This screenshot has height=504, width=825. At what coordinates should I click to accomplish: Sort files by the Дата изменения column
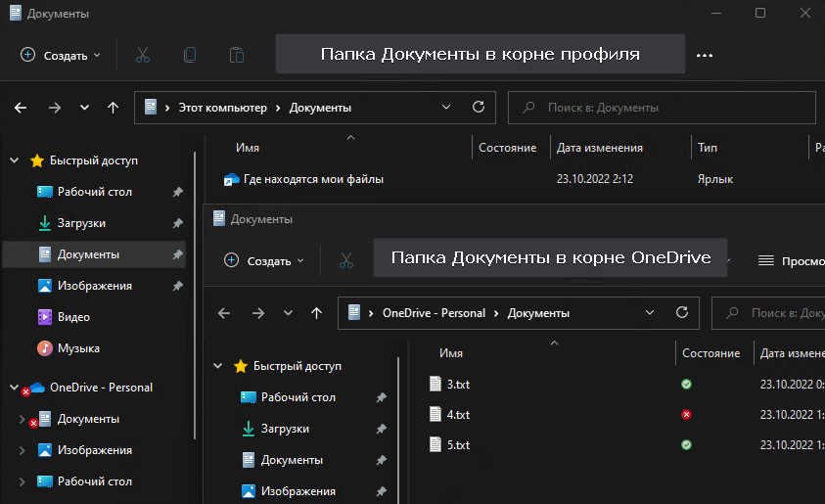click(x=599, y=148)
